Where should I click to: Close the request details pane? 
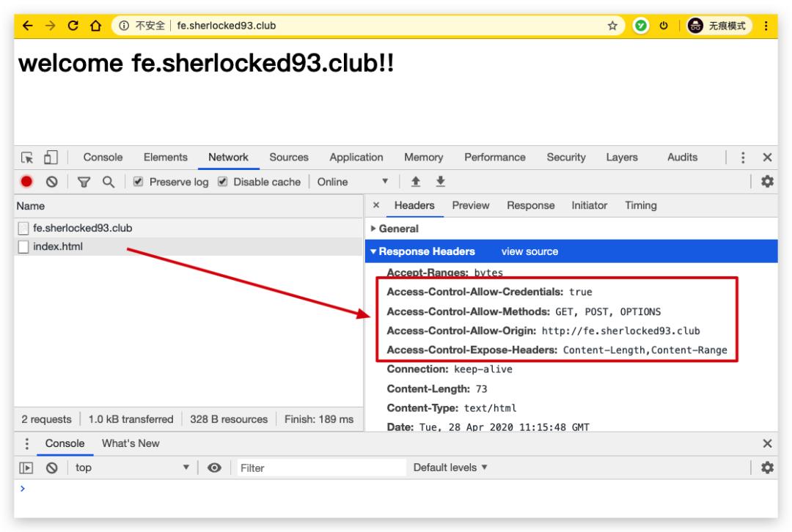click(x=375, y=205)
